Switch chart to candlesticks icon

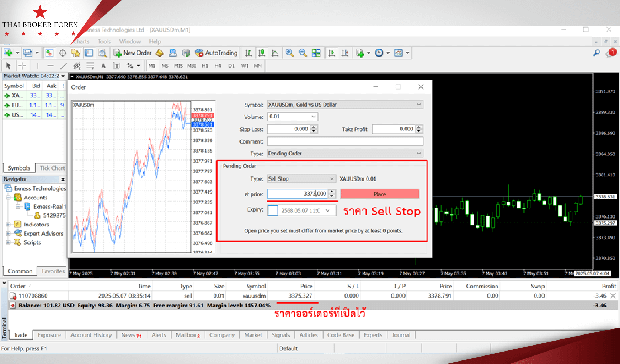pyautogui.click(x=262, y=53)
